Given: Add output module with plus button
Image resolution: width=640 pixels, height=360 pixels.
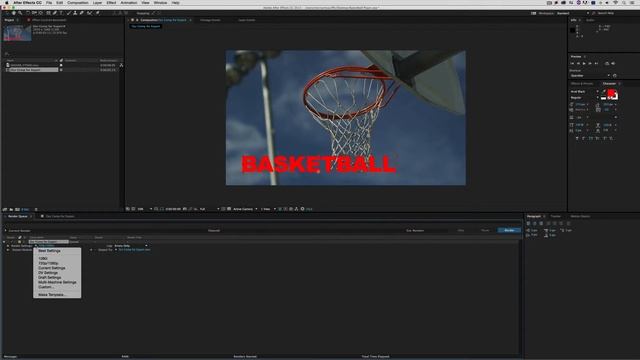Looking at the screenshot, I should click(x=91, y=249).
